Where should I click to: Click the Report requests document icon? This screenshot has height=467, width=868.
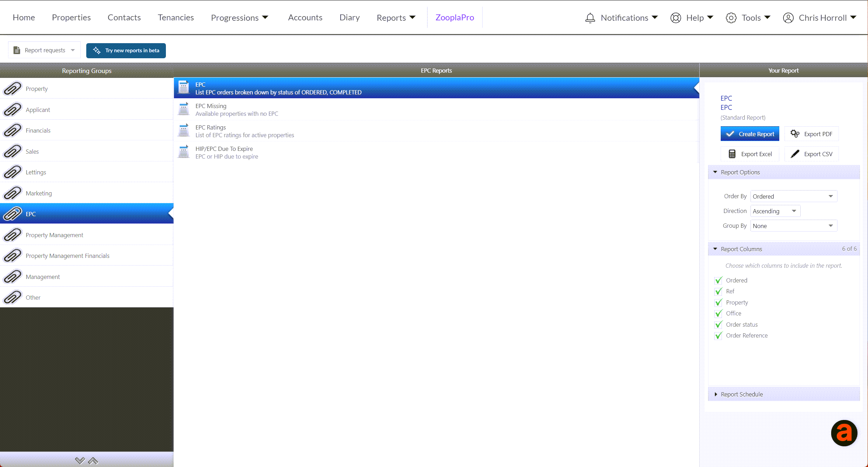(x=16, y=50)
